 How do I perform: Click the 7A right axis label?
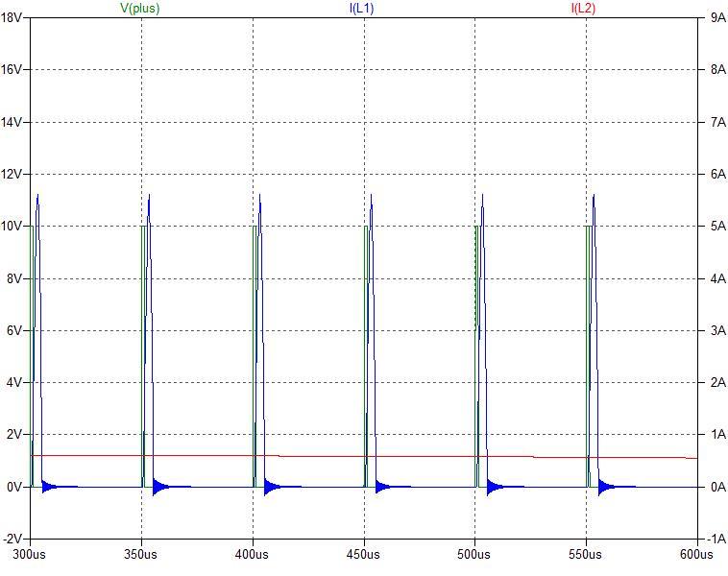(717, 122)
